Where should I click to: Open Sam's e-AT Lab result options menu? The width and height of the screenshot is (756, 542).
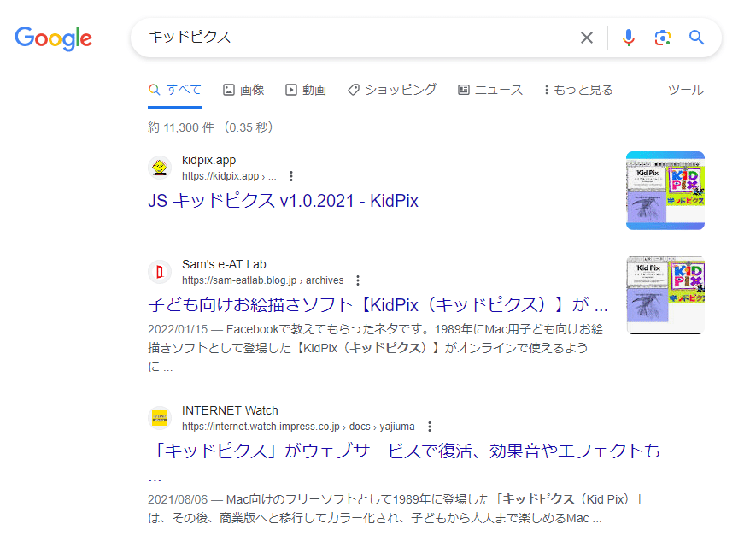(358, 280)
